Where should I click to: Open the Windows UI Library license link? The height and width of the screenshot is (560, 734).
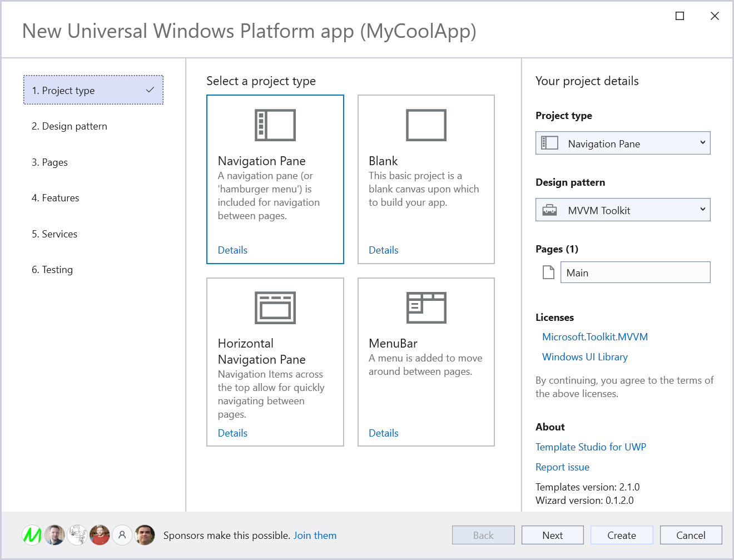[585, 357]
